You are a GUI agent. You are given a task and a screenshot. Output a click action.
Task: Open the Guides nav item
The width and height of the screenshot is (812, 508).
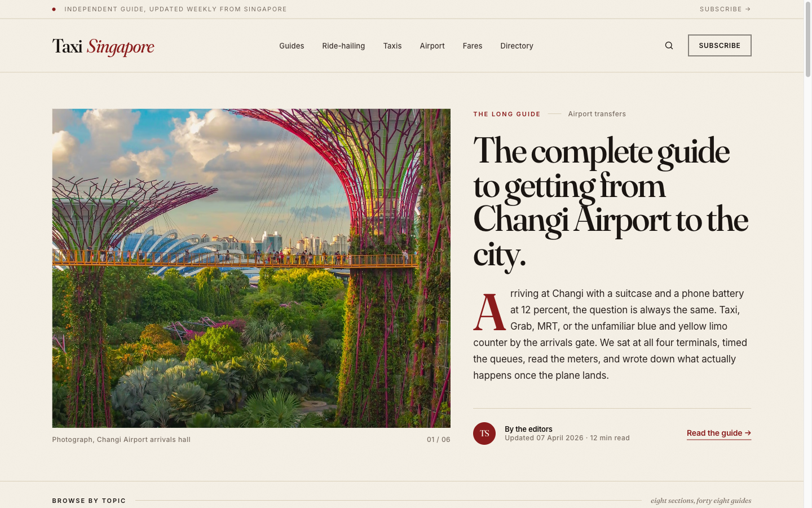click(292, 46)
